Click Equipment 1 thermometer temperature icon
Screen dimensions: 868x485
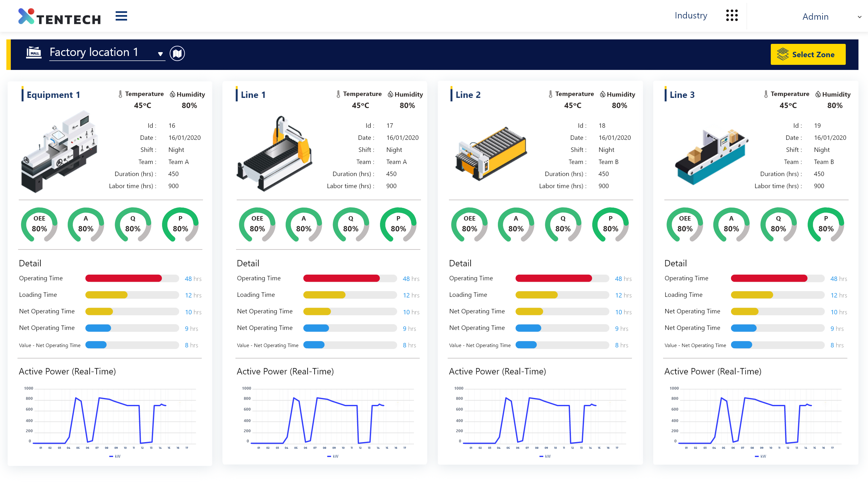click(120, 94)
